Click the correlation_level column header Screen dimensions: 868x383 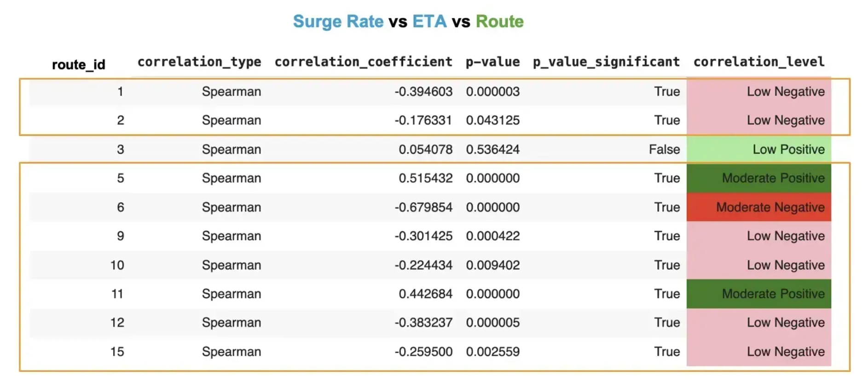coord(758,62)
